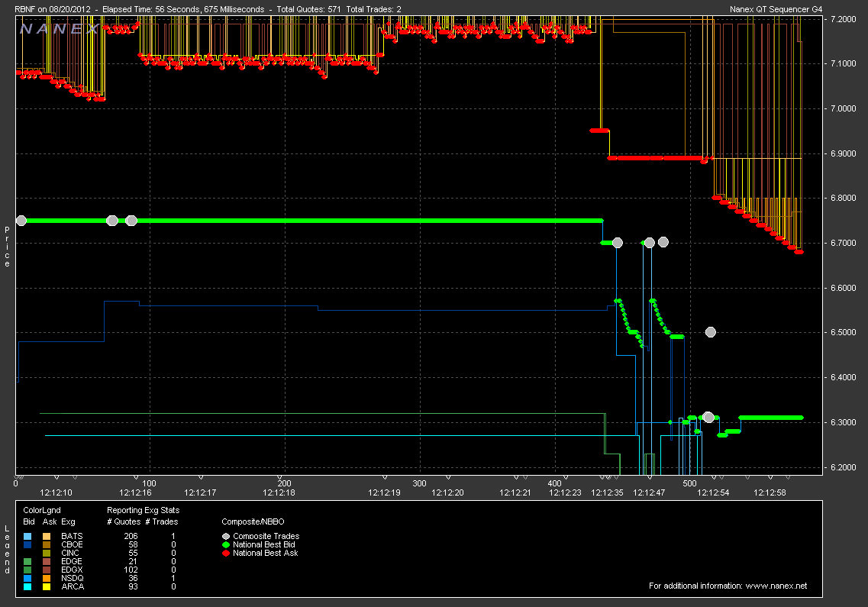
Task: Click the 'CINC' exchange name
Action: coord(70,553)
